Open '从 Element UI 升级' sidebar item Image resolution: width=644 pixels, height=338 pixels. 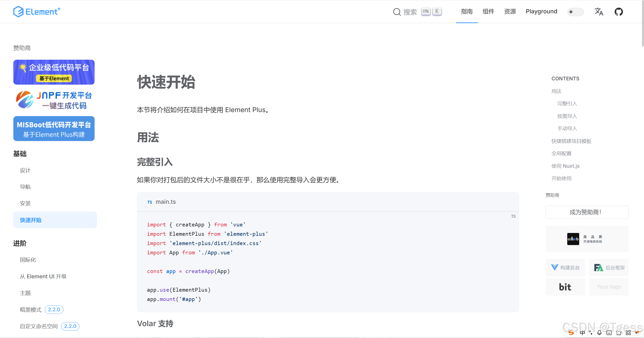[x=43, y=276]
